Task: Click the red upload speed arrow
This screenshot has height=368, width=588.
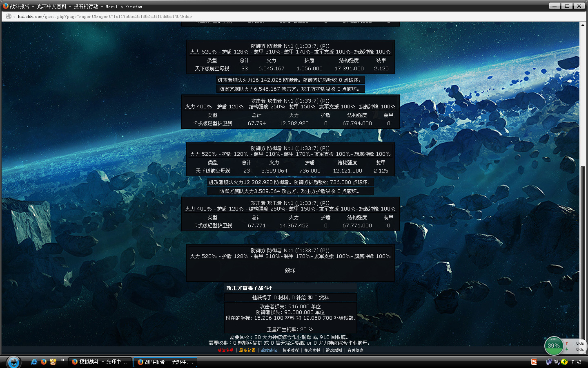Action: (567, 343)
